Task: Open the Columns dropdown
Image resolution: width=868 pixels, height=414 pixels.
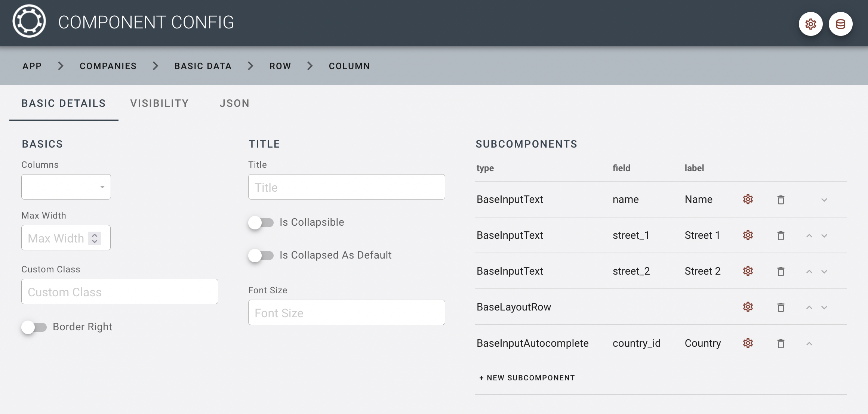Action: pos(66,187)
